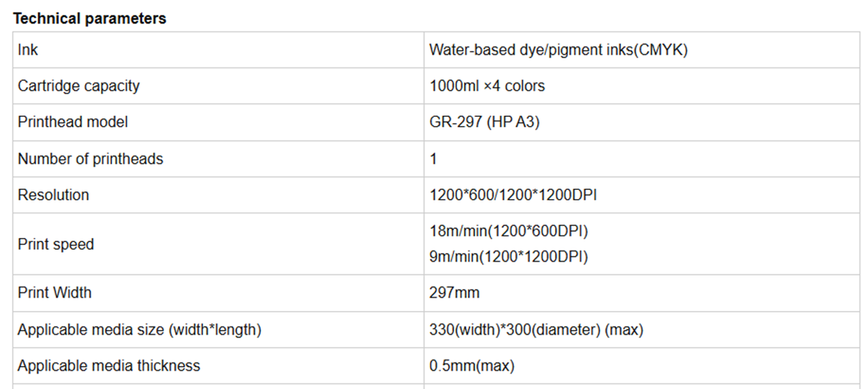The height and width of the screenshot is (389, 868).
Task: Select the Ink label cell
Action: point(29,50)
